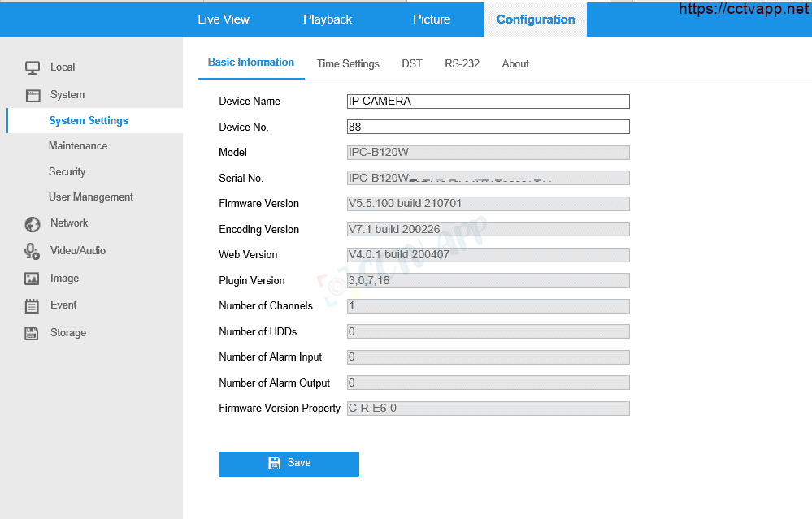
Task: Select the DST tab
Action: pyautogui.click(x=412, y=63)
